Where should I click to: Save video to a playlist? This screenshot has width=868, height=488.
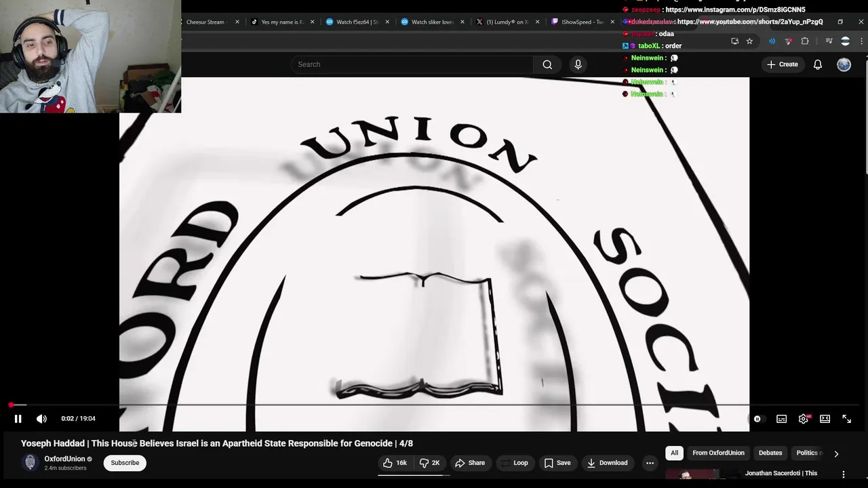pos(557,463)
